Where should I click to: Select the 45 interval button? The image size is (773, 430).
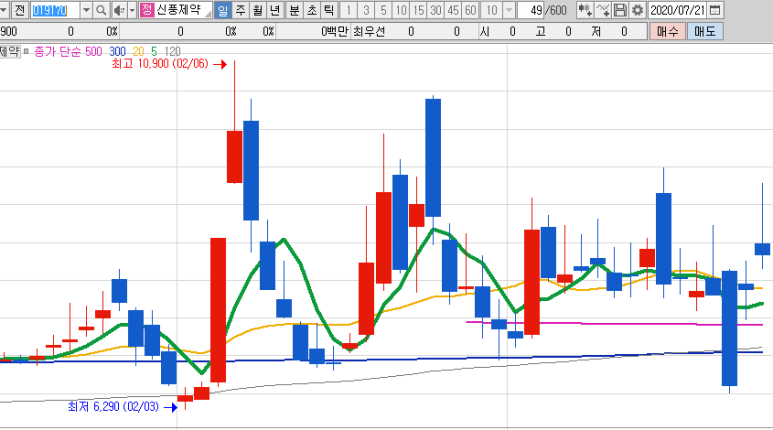coord(454,10)
